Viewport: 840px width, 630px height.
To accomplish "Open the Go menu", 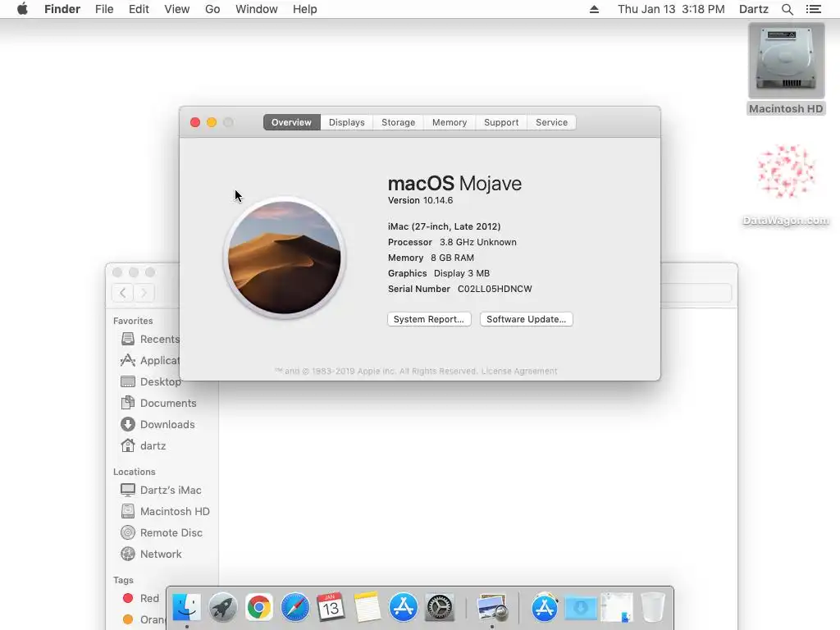I will 212,9.
